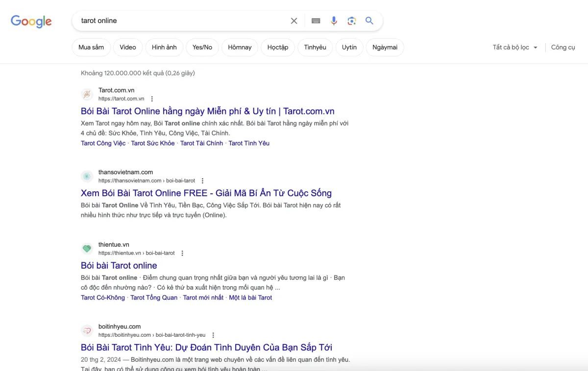The height and width of the screenshot is (371, 588).
Task: Click the 'thientue.vn' site name
Action: click(114, 245)
